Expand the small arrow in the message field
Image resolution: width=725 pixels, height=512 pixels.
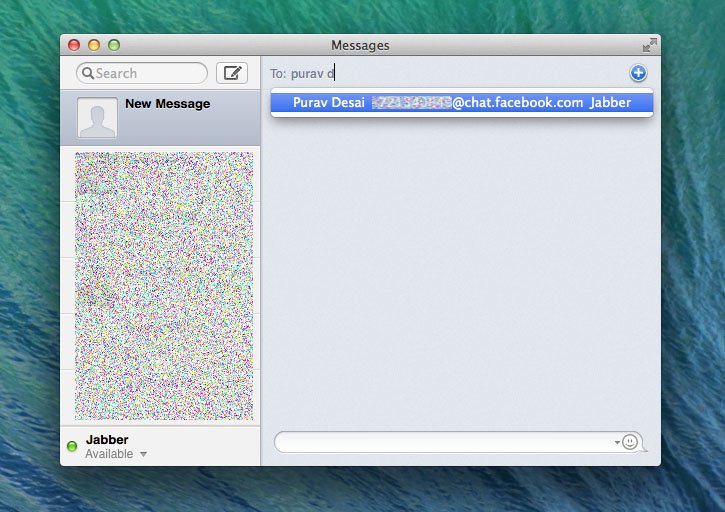[x=616, y=442]
